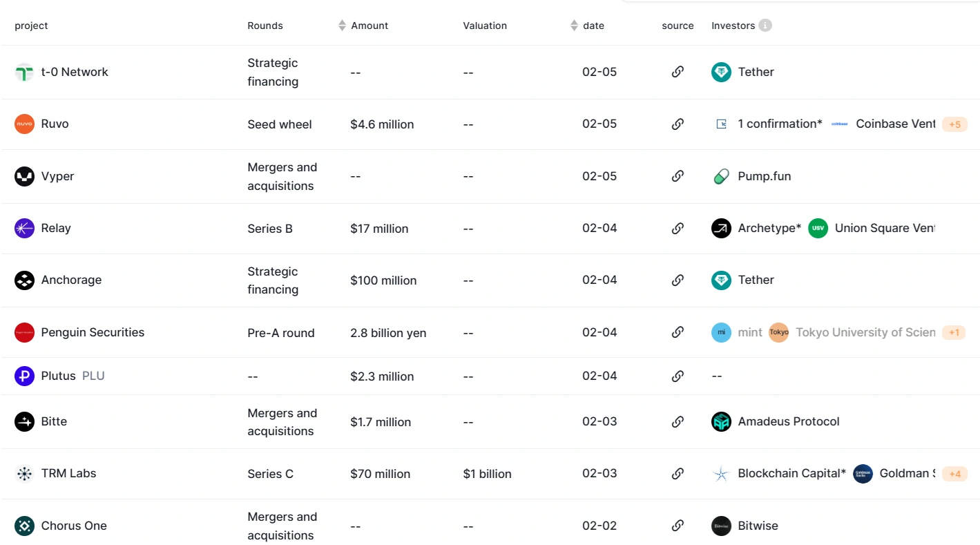980x545 pixels.
Task: Click the Relay project logo
Action: coord(25,228)
